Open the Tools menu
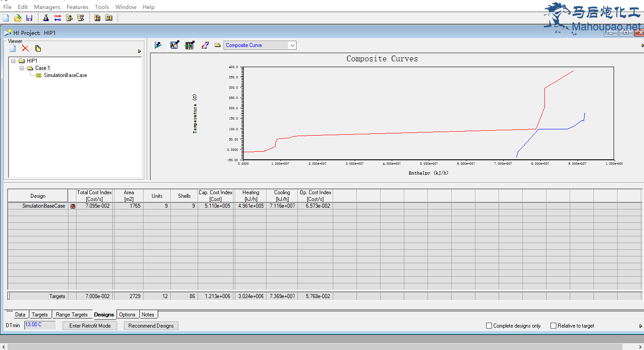Screen dimensions: 644x350 (x=102, y=7)
